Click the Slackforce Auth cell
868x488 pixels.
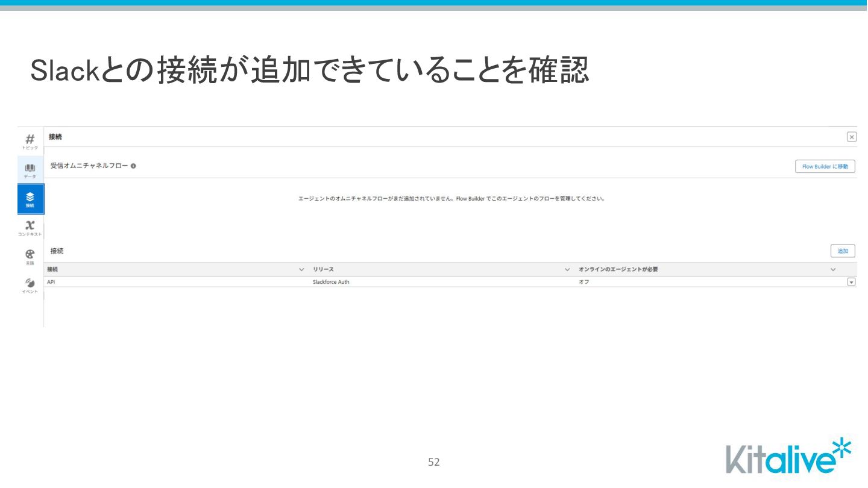click(x=331, y=282)
